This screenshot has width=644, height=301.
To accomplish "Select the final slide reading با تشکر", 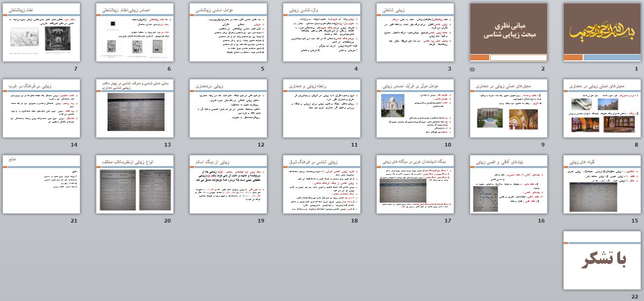I will click(602, 260).
